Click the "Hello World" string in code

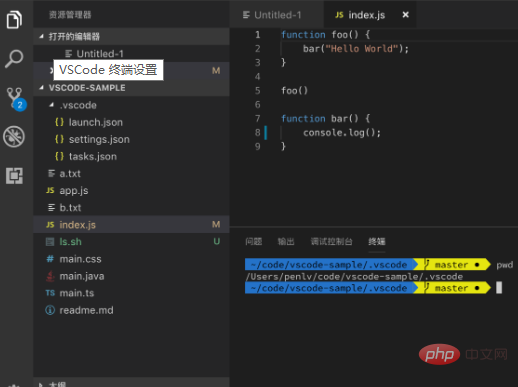point(362,49)
